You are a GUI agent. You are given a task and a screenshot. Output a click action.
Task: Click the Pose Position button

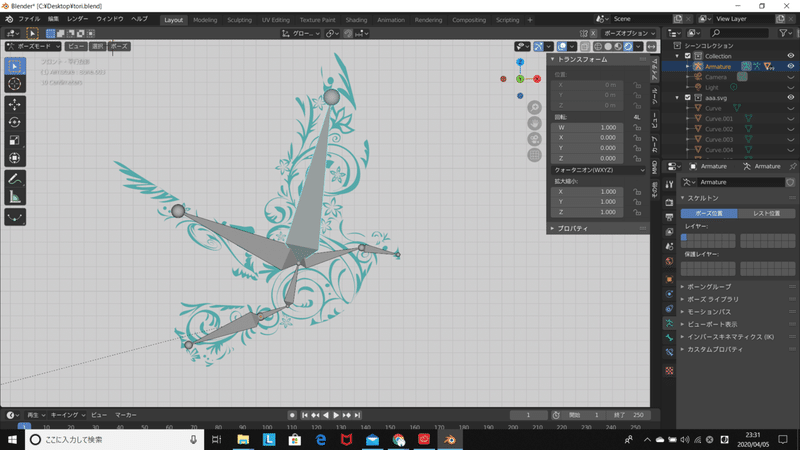(709, 213)
